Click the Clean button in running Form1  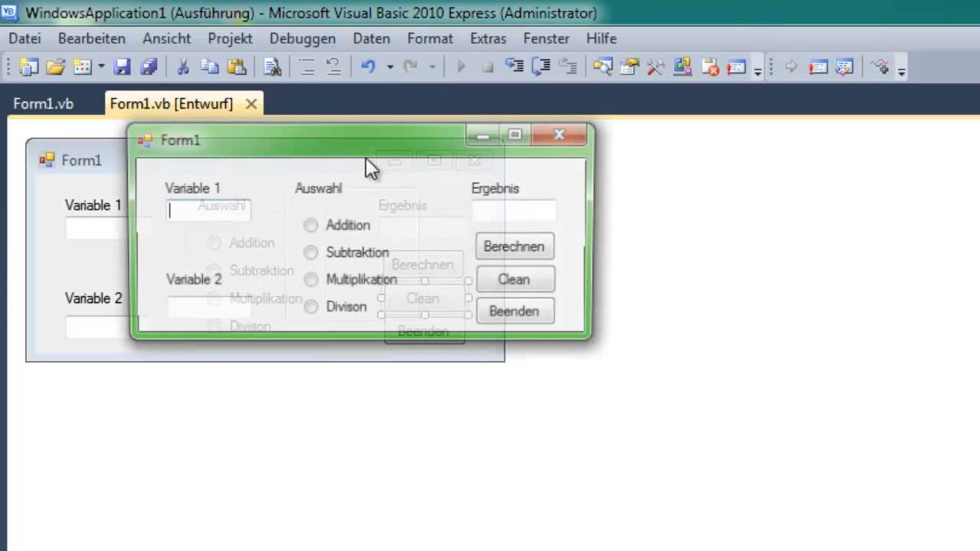tap(514, 279)
